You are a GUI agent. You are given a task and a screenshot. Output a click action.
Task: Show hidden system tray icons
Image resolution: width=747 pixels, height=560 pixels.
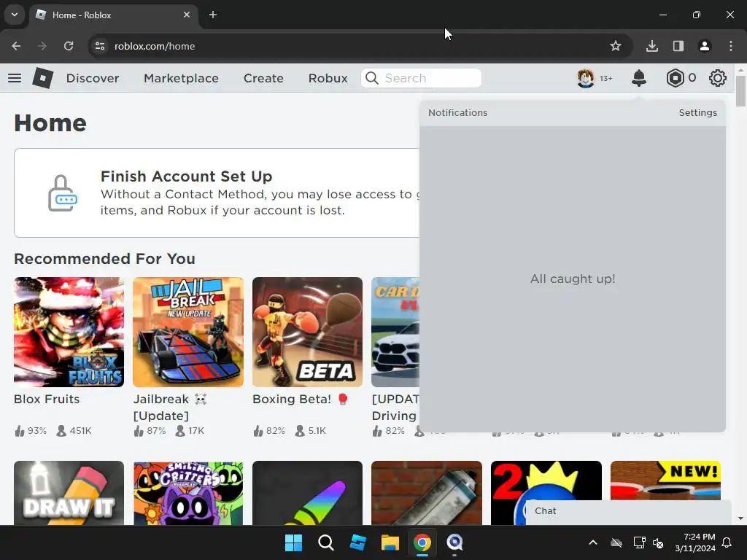pyautogui.click(x=593, y=542)
